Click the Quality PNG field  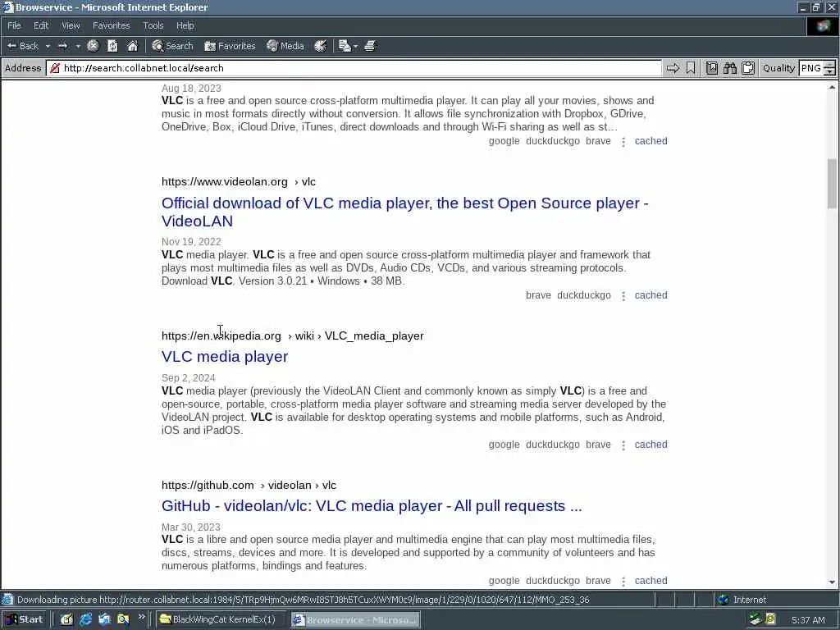(811, 68)
